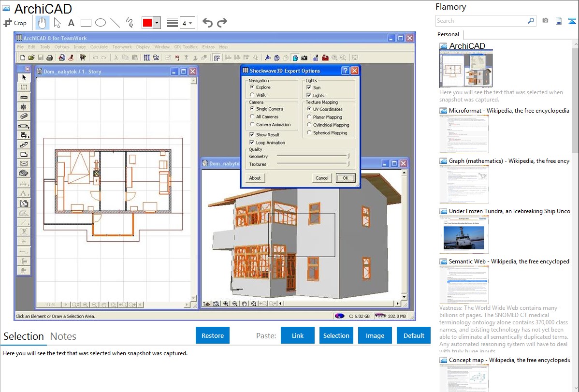The width and height of the screenshot is (579, 392).
Task: Open the ArchiCAD snapshot thumbnail
Action: pyautogui.click(x=466, y=69)
